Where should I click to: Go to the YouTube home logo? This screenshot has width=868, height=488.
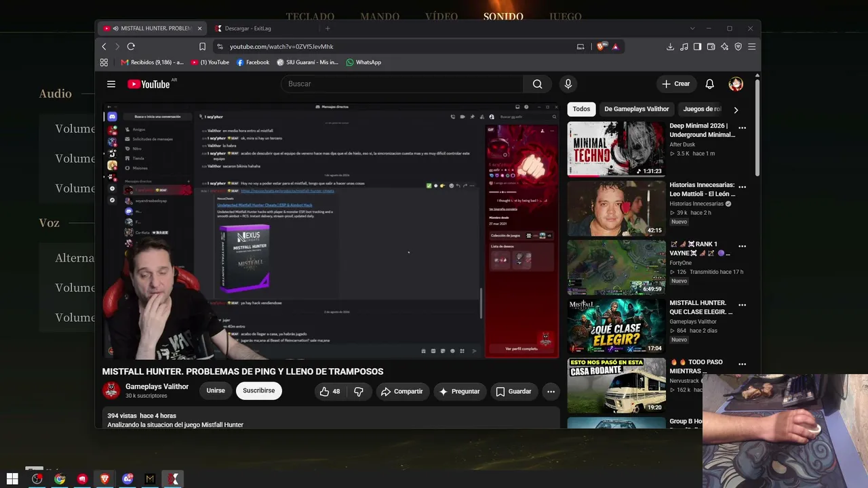click(x=149, y=84)
